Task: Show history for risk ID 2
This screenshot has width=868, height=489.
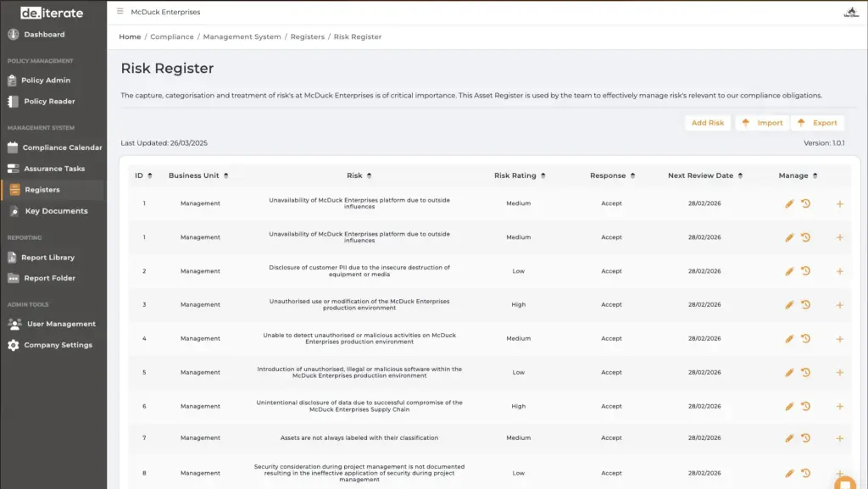Action: tap(806, 271)
